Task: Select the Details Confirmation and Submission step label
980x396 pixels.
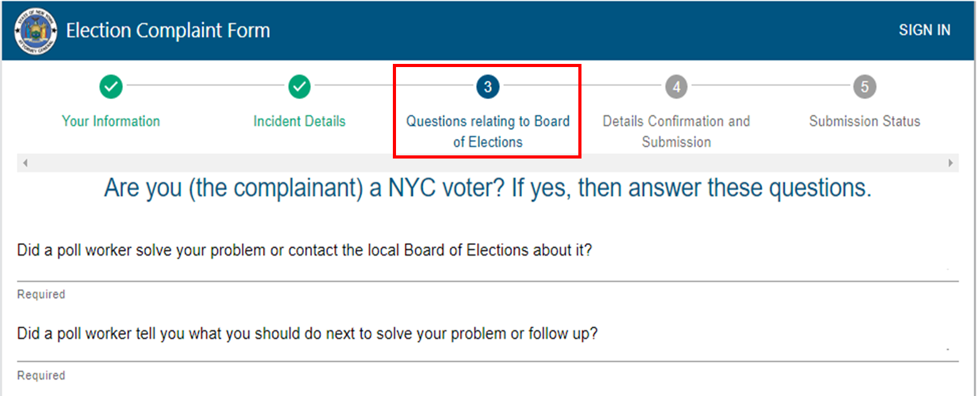Action: tap(676, 131)
